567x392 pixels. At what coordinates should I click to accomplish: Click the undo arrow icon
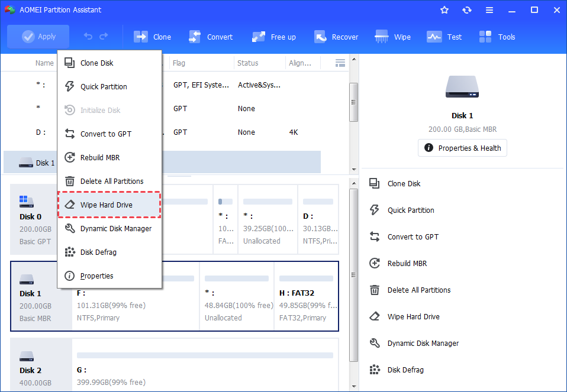88,37
